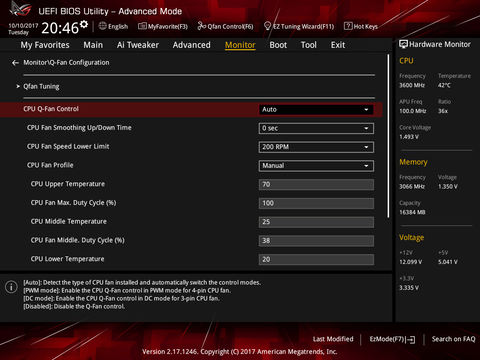Edit CPU Fan Middle. Duty Cycle field
The height and width of the screenshot is (360, 480).
(x=316, y=241)
